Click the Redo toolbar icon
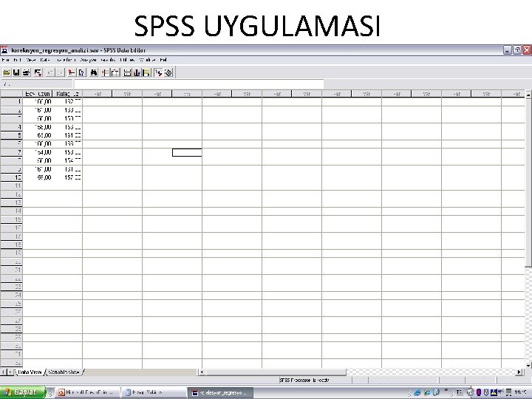Image resolution: width=532 pixels, height=399 pixels. pos(60,72)
